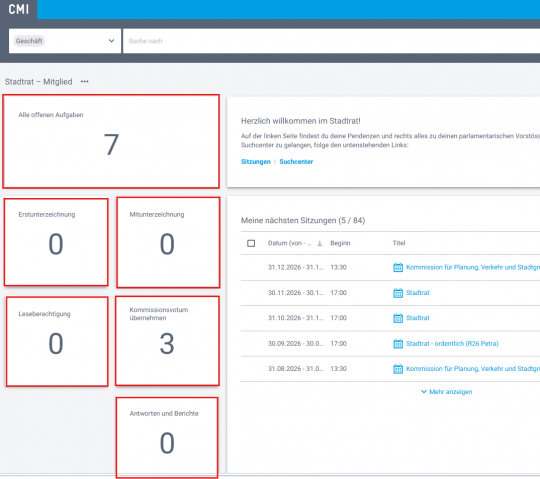Sort by the 'Datum (von -' column header

pyautogui.click(x=289, y=243)
